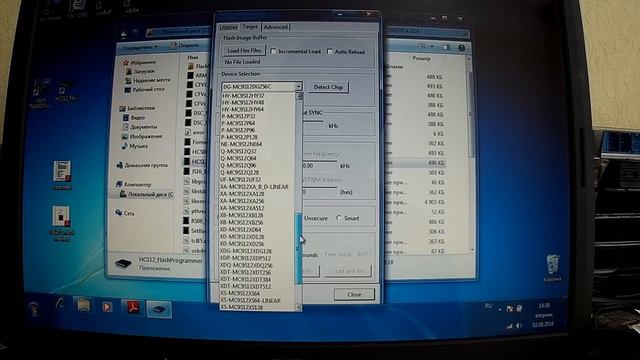640x360 pixels.
Task: Select the Unsecure radio option
Action: tap(316, 218)
